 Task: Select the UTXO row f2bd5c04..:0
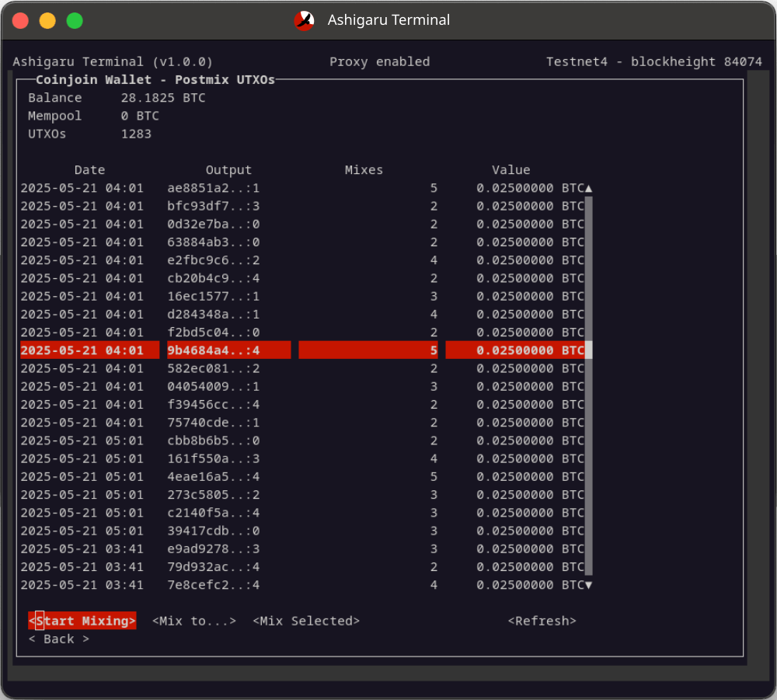point(303,333)
